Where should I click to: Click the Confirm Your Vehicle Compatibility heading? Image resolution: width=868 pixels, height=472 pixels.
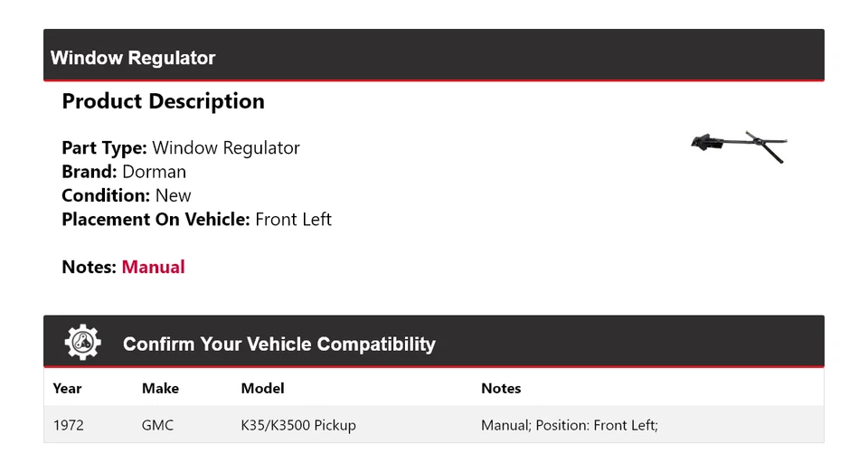[x=278, y=345]
